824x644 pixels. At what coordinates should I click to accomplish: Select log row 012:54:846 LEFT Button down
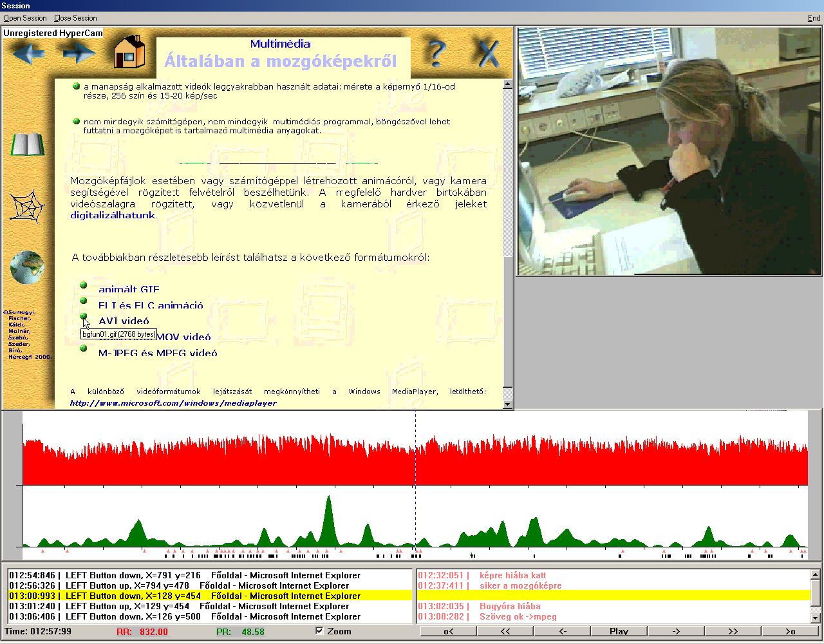coord(210,575)
